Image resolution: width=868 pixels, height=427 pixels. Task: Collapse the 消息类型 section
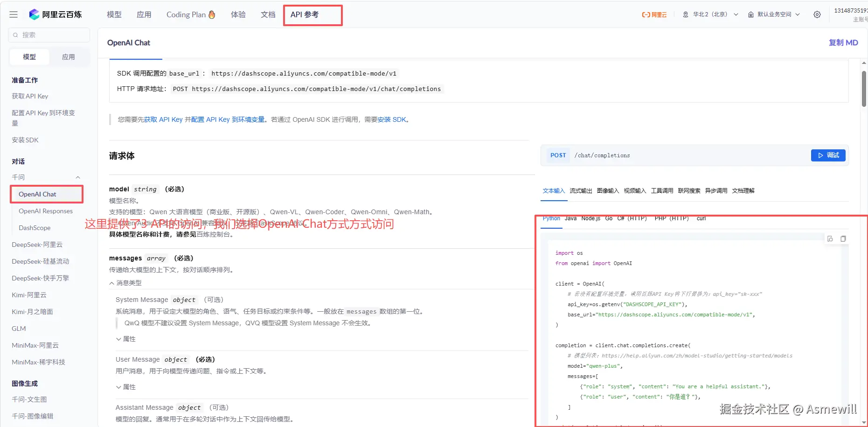pyautogui.click(x=125, y=283)
